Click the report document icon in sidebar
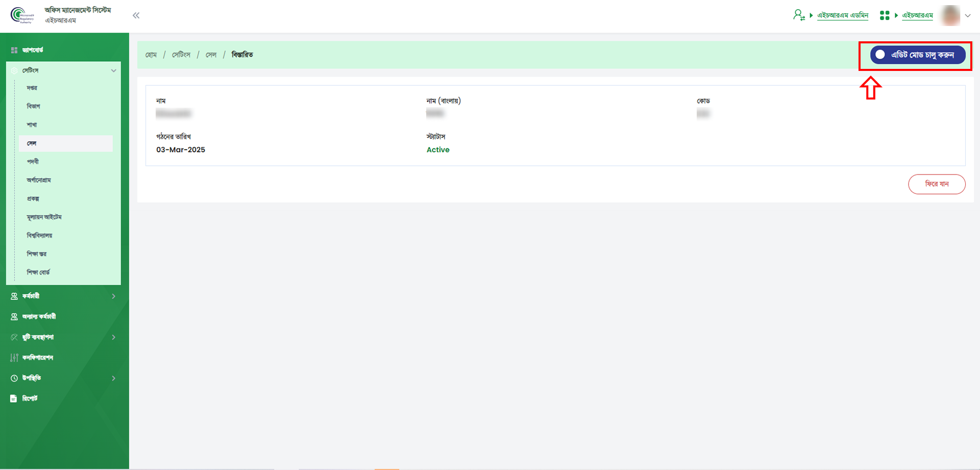 (x=14, y=399)
